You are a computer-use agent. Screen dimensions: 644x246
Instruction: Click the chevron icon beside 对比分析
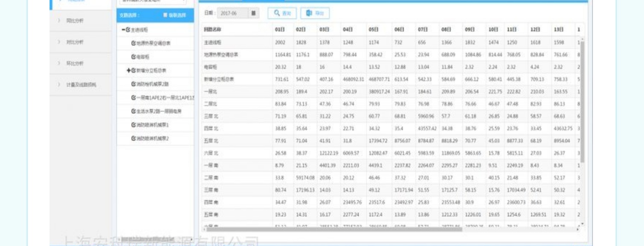click(59, 42)
